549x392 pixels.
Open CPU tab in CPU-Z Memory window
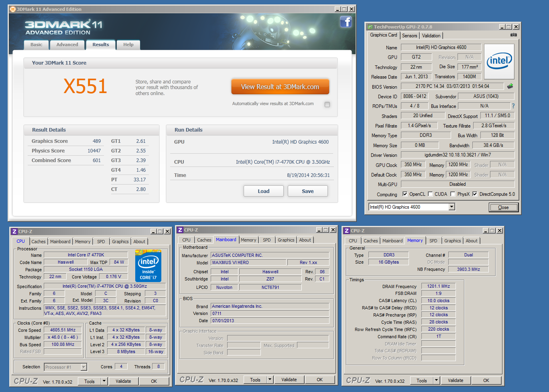pos(353,241)
